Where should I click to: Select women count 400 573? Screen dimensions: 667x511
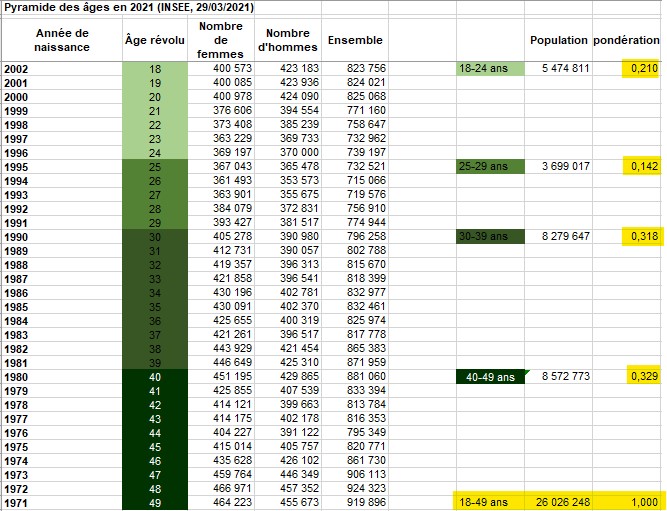221,69
